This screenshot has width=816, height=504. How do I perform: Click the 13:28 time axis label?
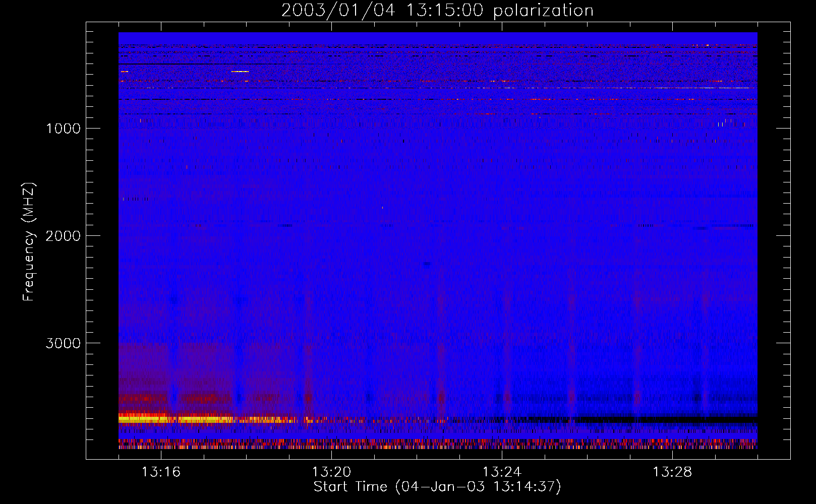672,472
